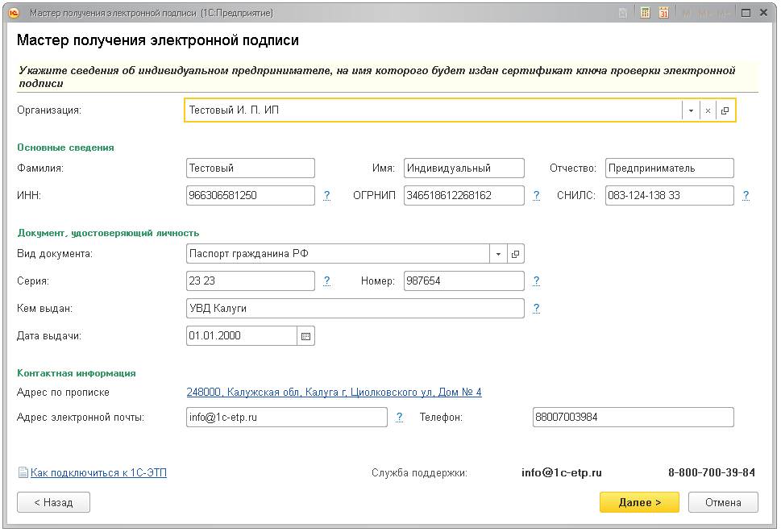
Task: Click the help question mark next to ИНН
Action: [x=326, y=195]
